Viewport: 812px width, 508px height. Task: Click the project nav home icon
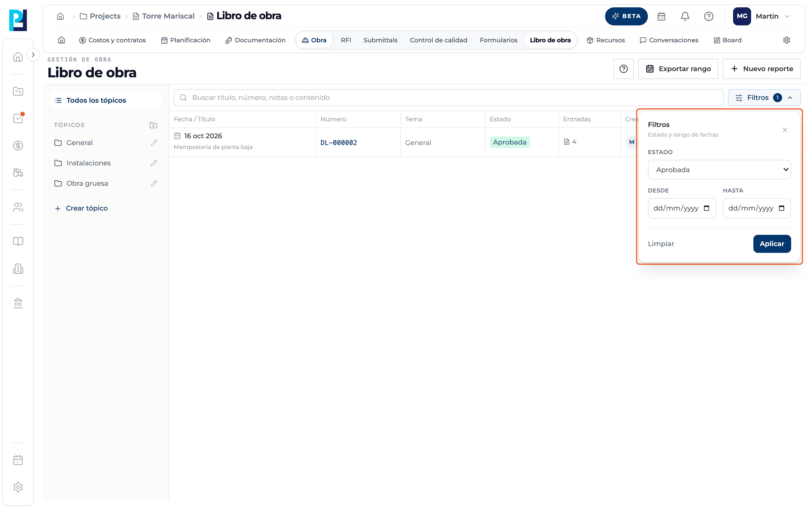coord(61,40)
